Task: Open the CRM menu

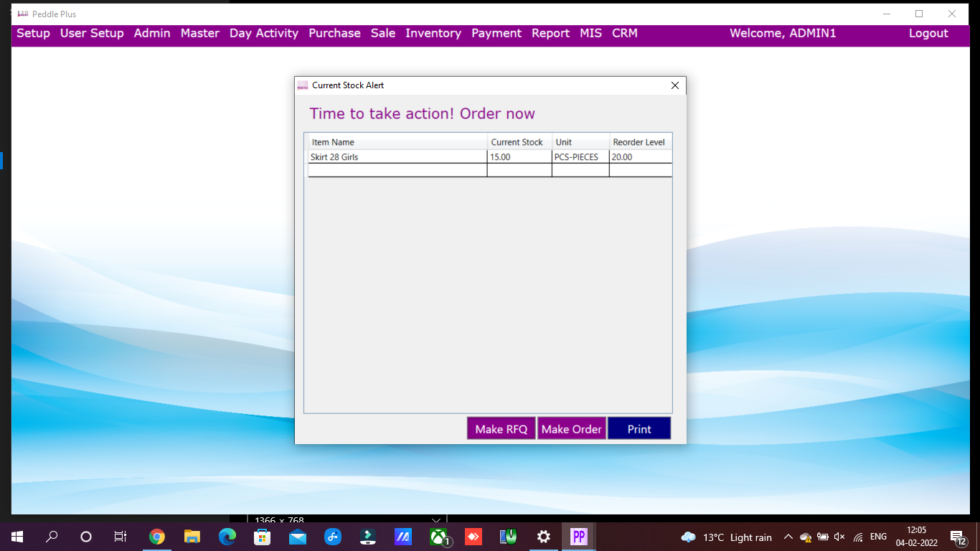Action: (624, 33)
